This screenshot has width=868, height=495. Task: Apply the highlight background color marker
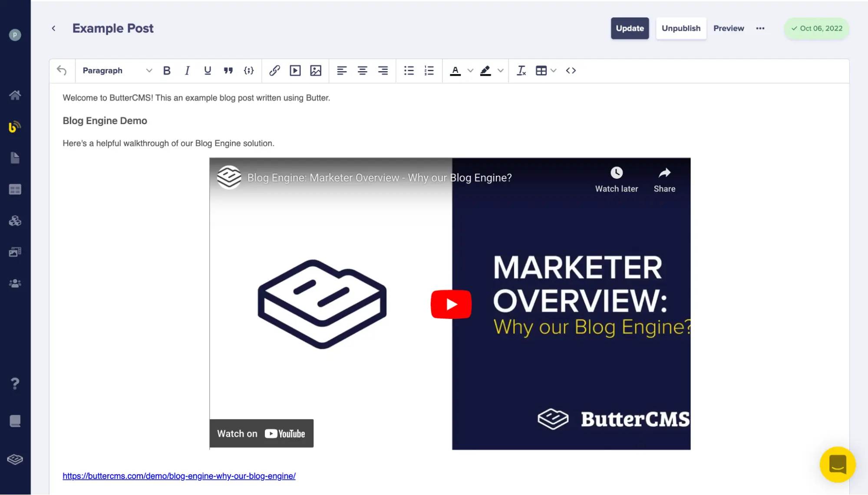(485, 70)
